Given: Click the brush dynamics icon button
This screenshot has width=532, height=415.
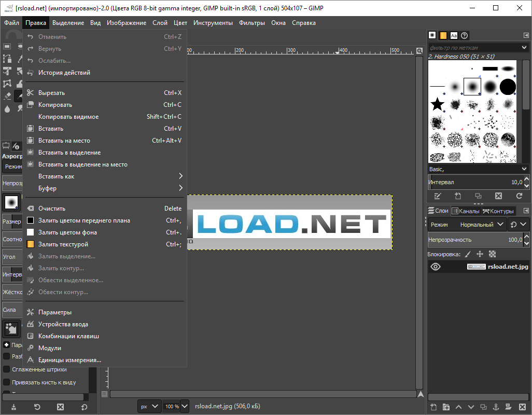Looking at the screenshot, I should [11, 328].
